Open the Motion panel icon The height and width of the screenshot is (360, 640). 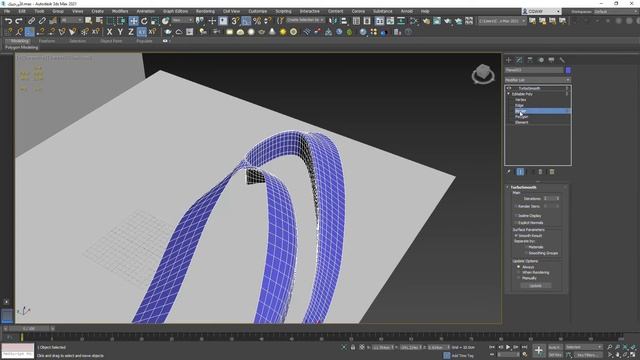(541, 60)
